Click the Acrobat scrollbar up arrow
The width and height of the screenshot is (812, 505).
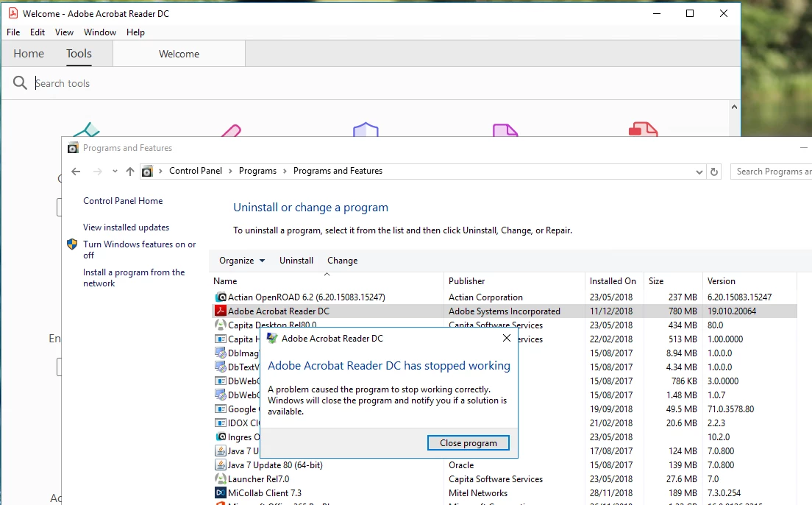click(734, 107)
